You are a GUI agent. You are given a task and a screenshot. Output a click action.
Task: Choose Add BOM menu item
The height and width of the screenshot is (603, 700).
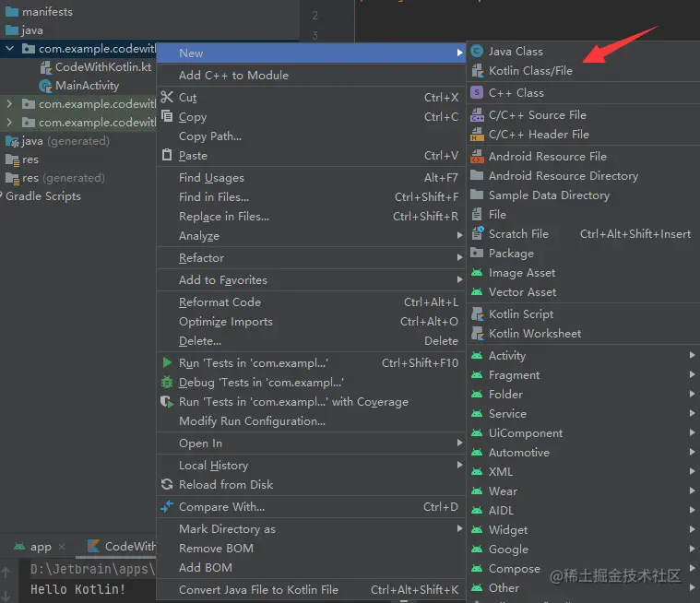[x=311, y=567]
